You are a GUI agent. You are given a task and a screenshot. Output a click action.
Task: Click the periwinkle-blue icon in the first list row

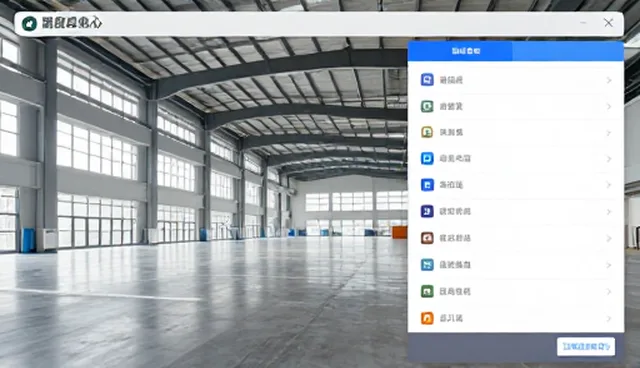(x=427, y=80)
